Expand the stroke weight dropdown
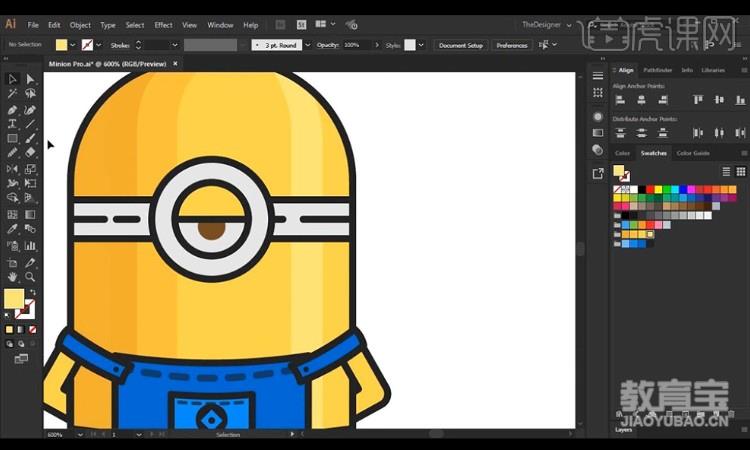Screen dimensions: 750x450 (x=175, y=45)
